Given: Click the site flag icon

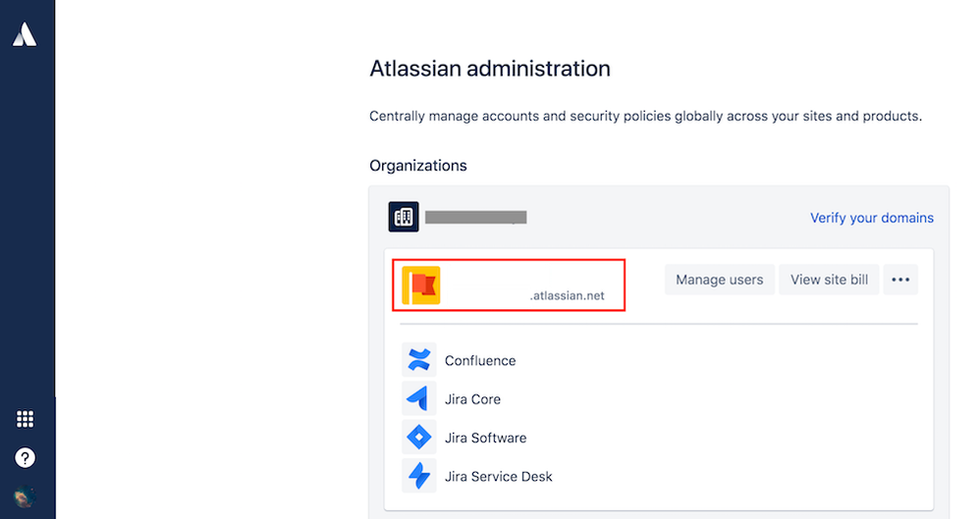Looking at the screenshot, I should (421, 285).
